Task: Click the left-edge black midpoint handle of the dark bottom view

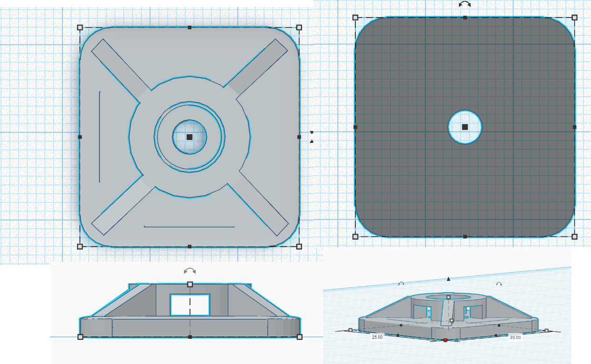Action: tap(355, 127)
